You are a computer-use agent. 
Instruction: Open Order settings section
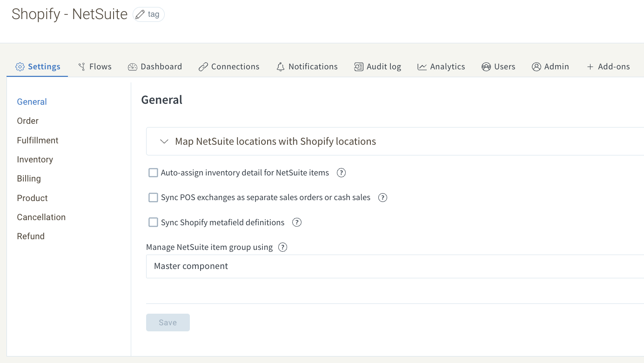28,121
